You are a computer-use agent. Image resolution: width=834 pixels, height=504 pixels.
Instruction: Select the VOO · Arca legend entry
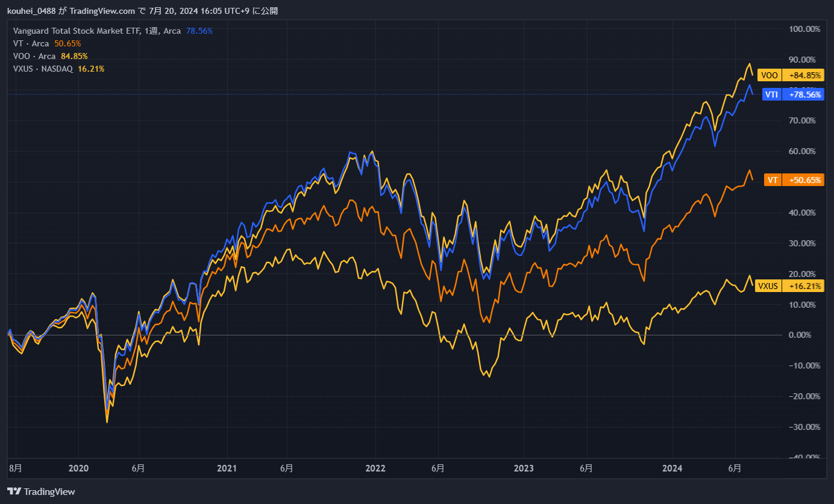pyautogui.click(x=34, y=56)
